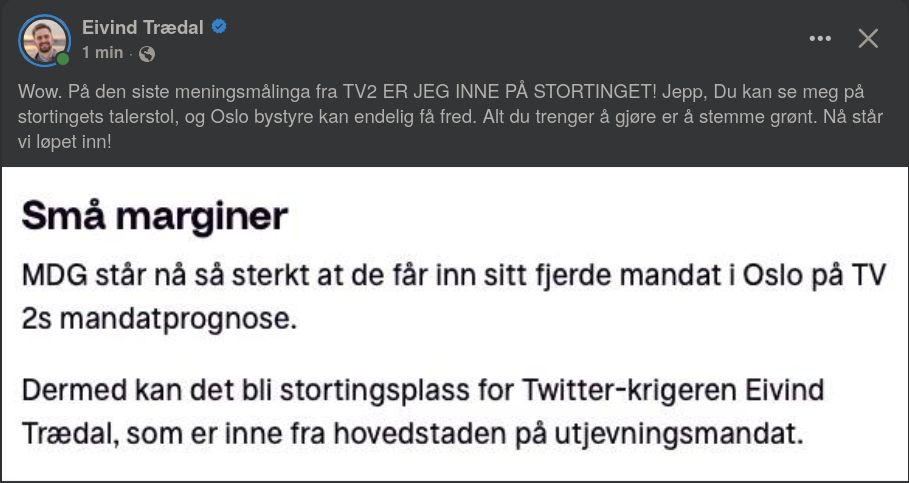Close the post with the X icon
This screenshot has width=909, height=483.
coord(868,38)
